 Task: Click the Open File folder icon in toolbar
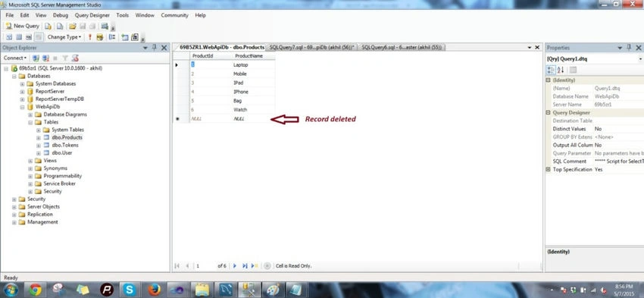tap(72, 26)
